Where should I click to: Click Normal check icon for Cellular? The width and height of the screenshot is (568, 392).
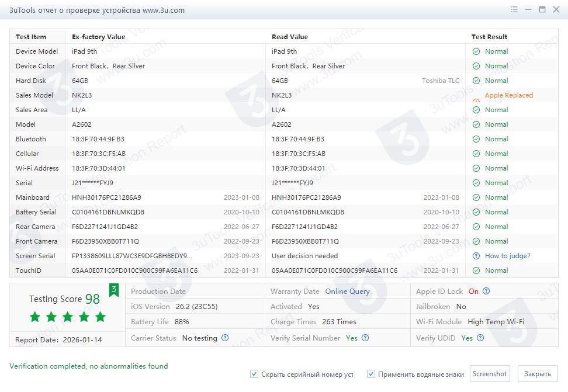(476, 154)
